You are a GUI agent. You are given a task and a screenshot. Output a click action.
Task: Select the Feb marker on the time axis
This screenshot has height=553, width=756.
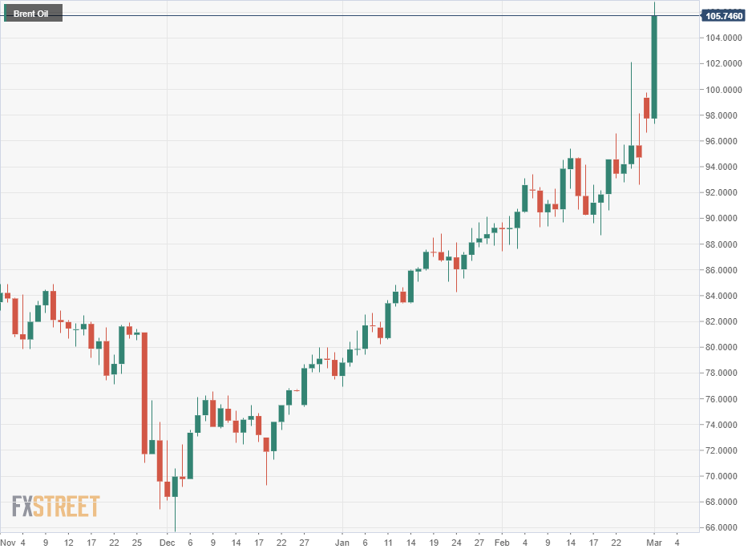pos(501,542)
